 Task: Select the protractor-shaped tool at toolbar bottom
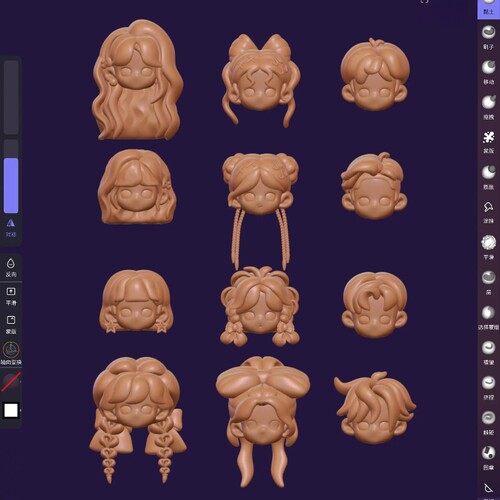click(488, 489)
